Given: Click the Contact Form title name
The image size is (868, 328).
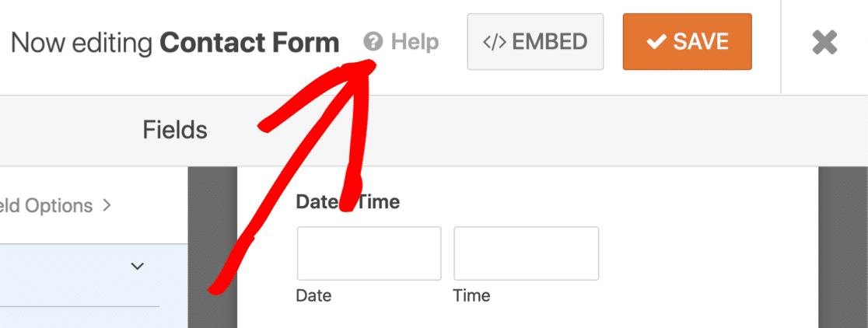Looking at the screenshot, I should click(x=250, y=42).
